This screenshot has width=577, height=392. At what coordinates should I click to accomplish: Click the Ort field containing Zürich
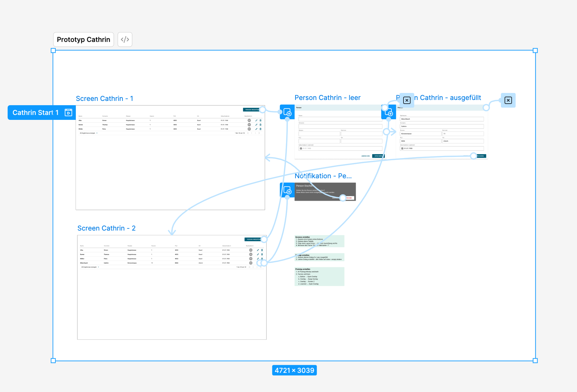(x=463, y=141)
